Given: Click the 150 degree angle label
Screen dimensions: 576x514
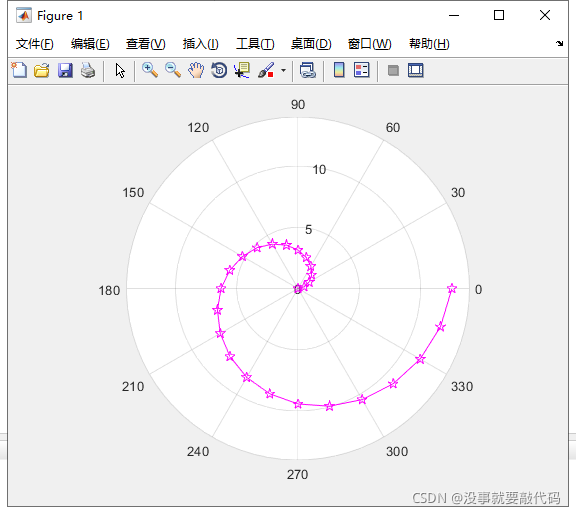Looking at the screenshot, I should (133, 193).
